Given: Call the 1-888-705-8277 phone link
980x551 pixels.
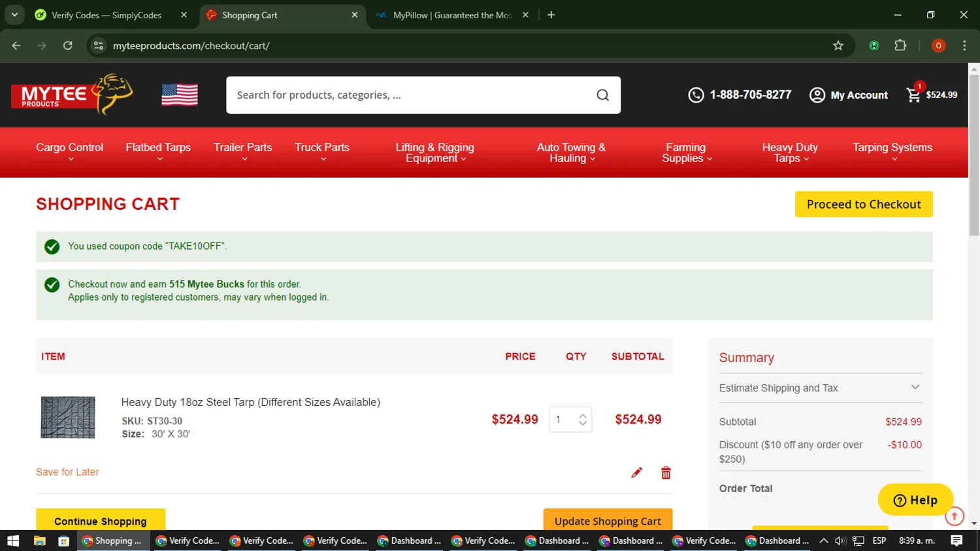Looking at the screenshot, I should click(x=751, y=95).
